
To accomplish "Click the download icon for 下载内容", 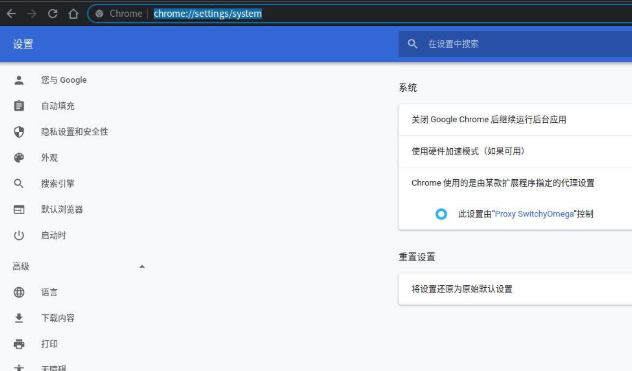I will coord(19,318).
